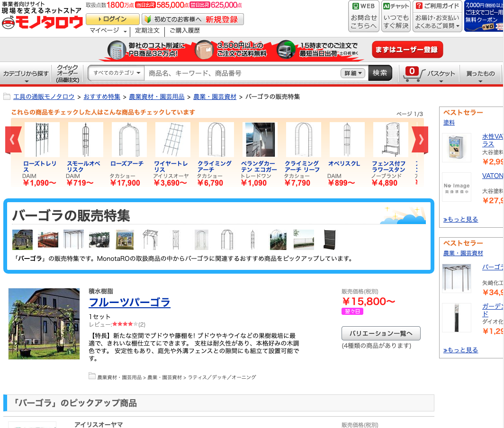Screen dimensions: 504x428
Task: Expand the すべてのカテゴリ dropdown
Action: click(x=117, y=73)
